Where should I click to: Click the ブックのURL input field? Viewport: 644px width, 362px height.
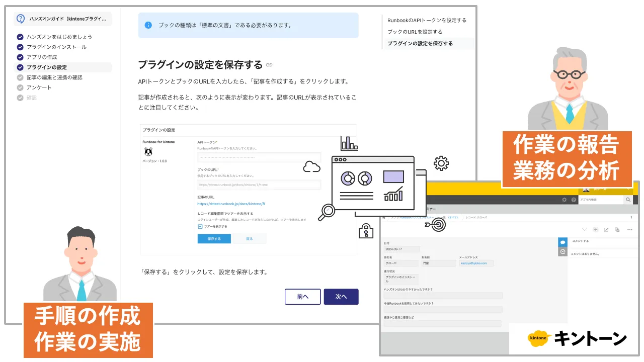[259, 185]
